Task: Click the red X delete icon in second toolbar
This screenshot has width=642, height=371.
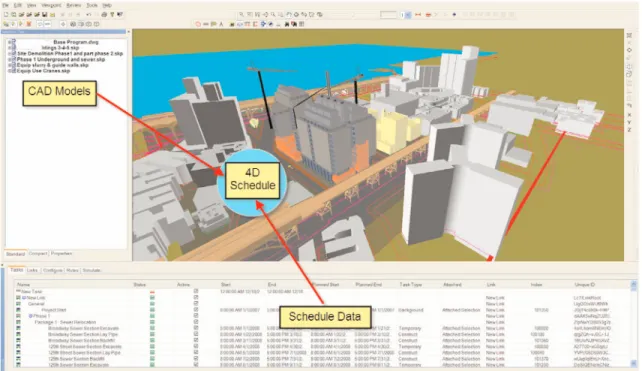Action: click(29, 24)
